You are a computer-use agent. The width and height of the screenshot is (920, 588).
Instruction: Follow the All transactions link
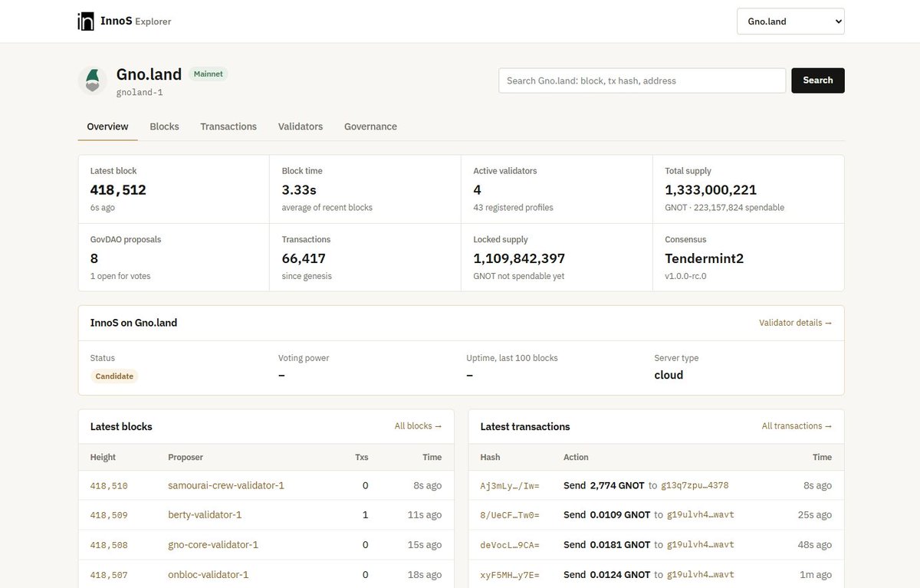pyautogui.click(x=797, y=426)
